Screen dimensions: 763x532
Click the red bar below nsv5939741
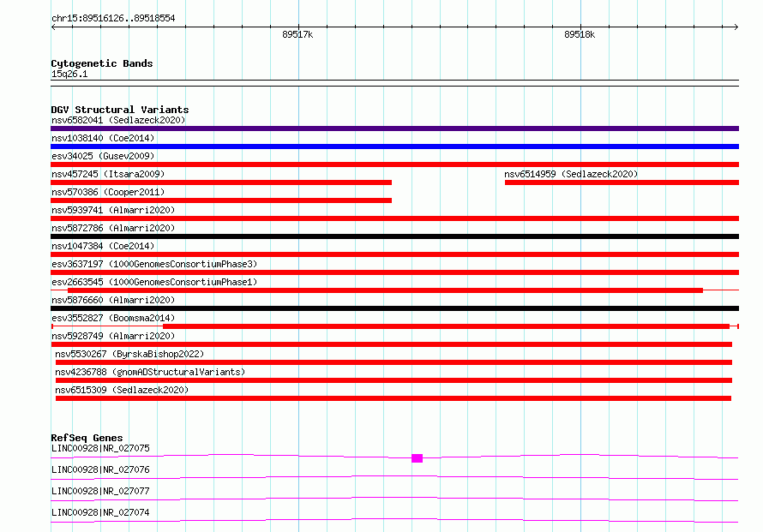[394, 218]
